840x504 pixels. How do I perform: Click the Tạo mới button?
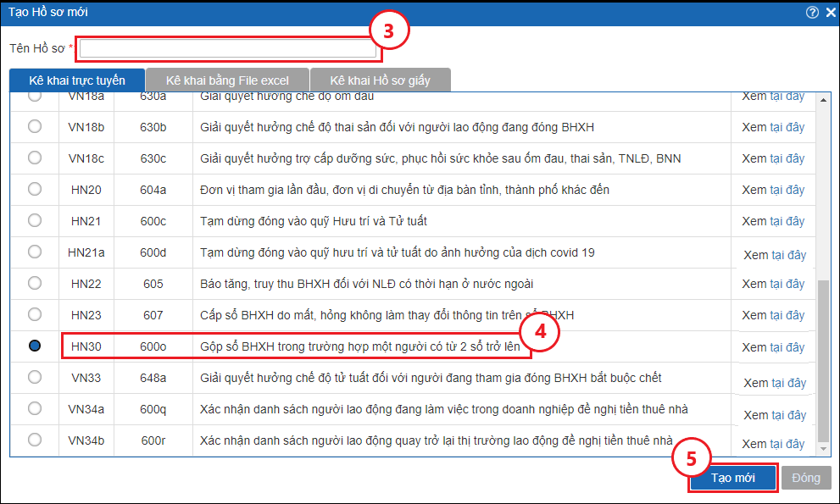pyautogui.click(x=733, y=478)
